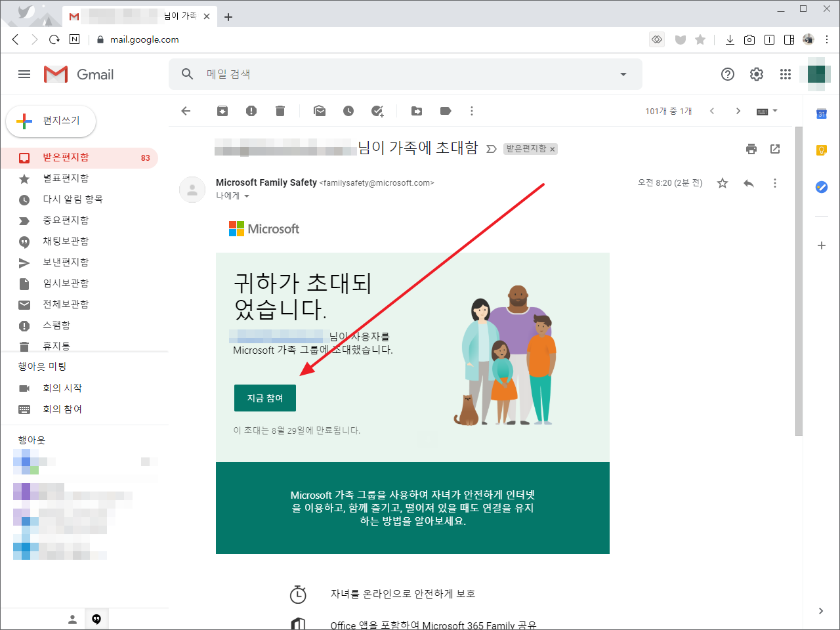Image resolution: width=840 pixels, height=630 pixels.
Task: Open toolbar more options menu
Action: (x=472, y=111)
